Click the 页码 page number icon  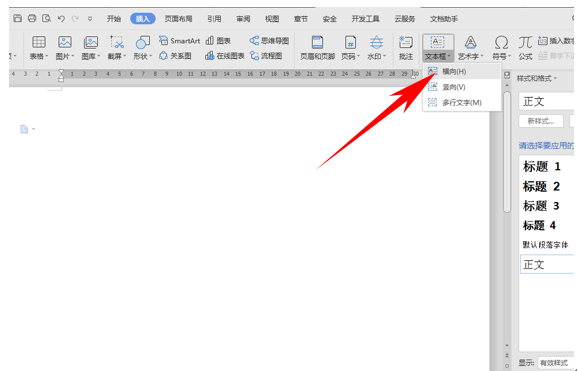[350, 43]
